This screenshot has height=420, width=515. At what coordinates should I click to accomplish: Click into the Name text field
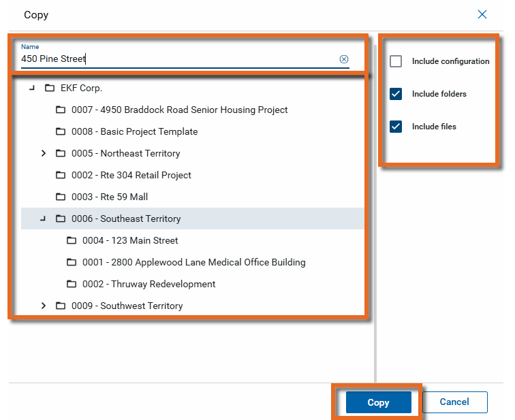(x=177, y=59)
